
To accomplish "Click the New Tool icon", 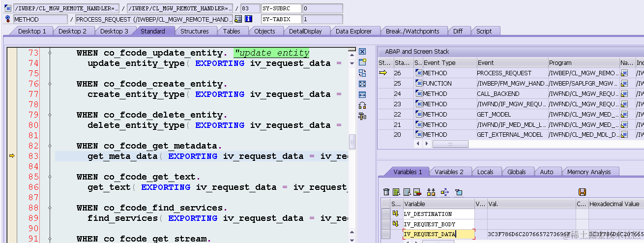I will [362, 62].
